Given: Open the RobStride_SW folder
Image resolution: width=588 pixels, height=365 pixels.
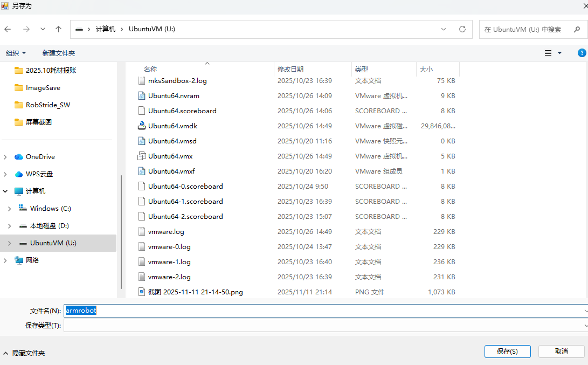Looking at the screenshot, I should [x=47, y=105].
